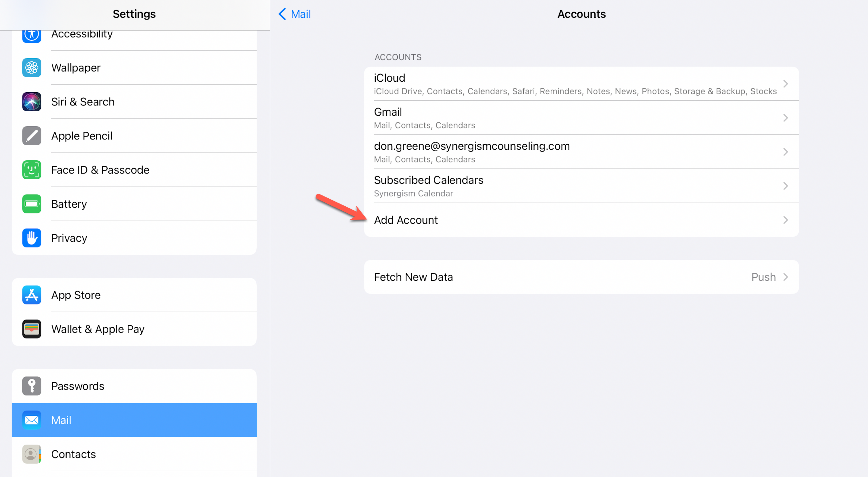
Task: Tap the Synergism Calendar subtitle
Action: (413, 194)
